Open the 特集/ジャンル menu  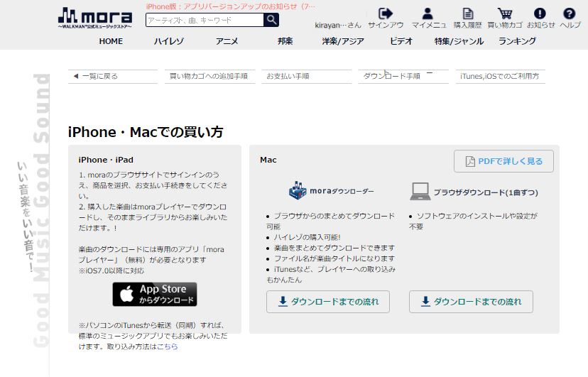pos(459,41)
